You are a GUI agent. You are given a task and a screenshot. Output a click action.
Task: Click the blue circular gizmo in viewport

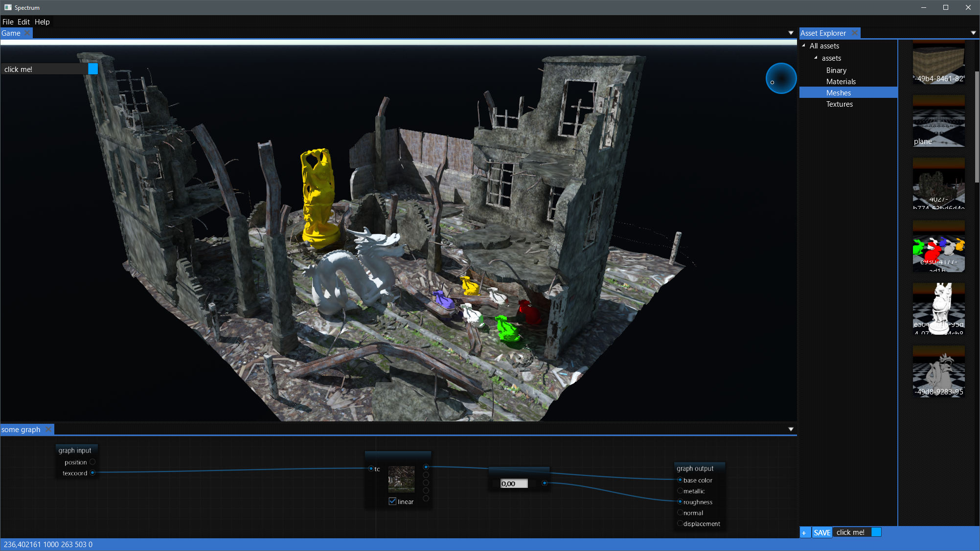(x=781, y=78)
